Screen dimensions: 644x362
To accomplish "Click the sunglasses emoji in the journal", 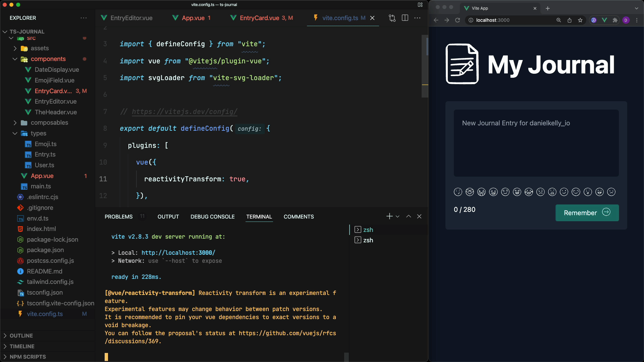I will [x=470, y=192].
